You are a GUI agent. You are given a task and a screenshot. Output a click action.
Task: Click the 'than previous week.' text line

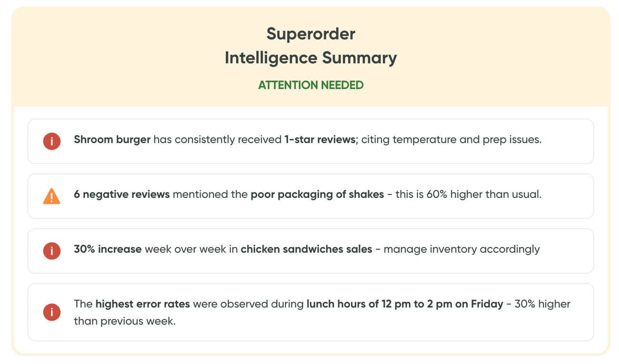125,321
